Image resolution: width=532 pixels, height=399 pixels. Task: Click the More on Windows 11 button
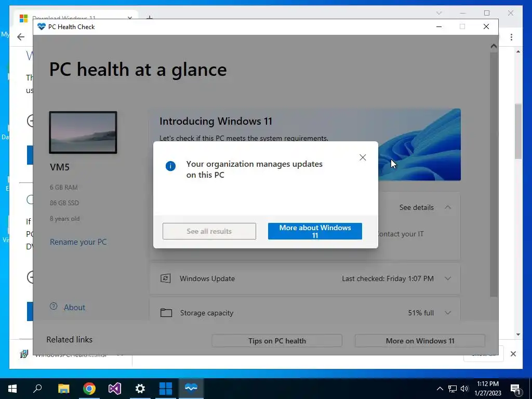click(420, 341)
